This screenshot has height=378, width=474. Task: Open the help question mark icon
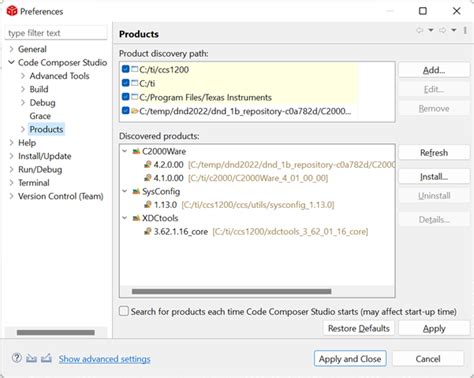pos(17,358)
